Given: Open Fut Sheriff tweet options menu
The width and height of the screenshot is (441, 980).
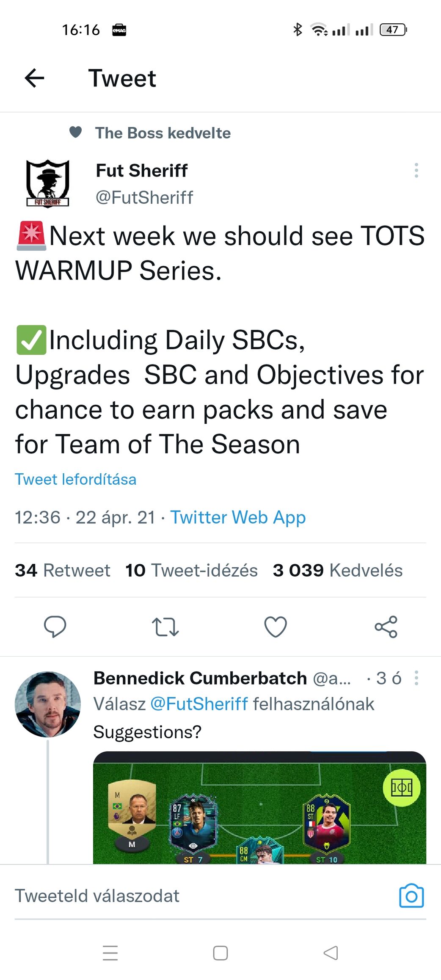Looking at the screenshot, I should [x=416, y=170].
